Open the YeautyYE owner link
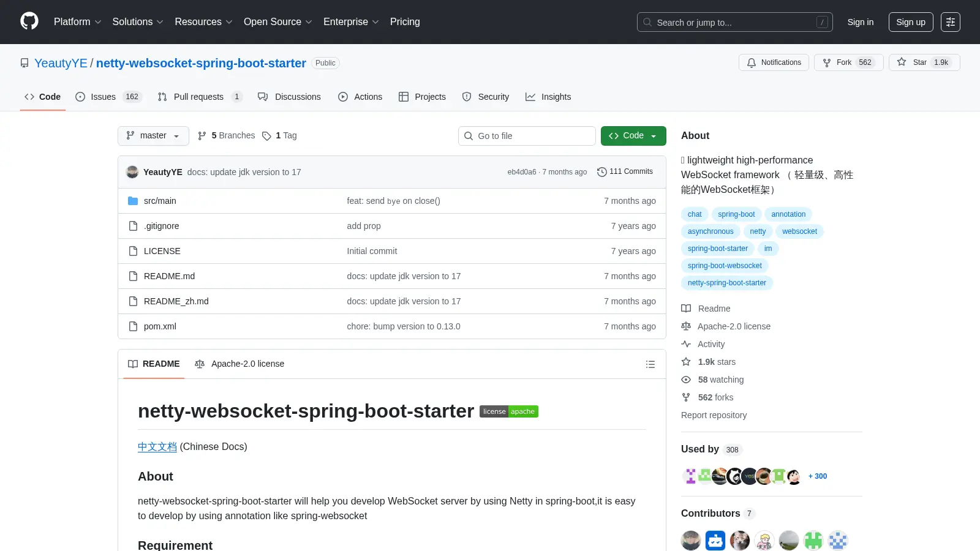This screenshot has width=980, height=551. click(x=61, y=63)
